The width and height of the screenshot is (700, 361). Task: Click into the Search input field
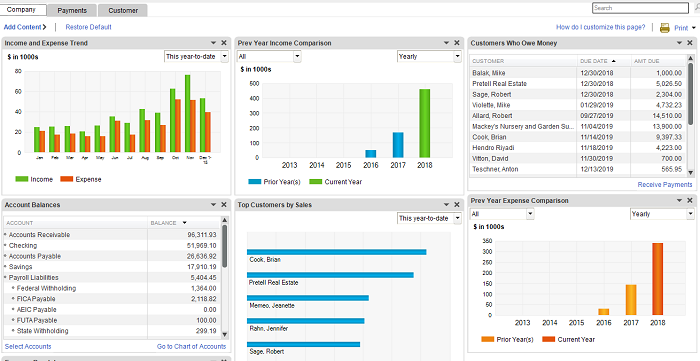point(640,8)
